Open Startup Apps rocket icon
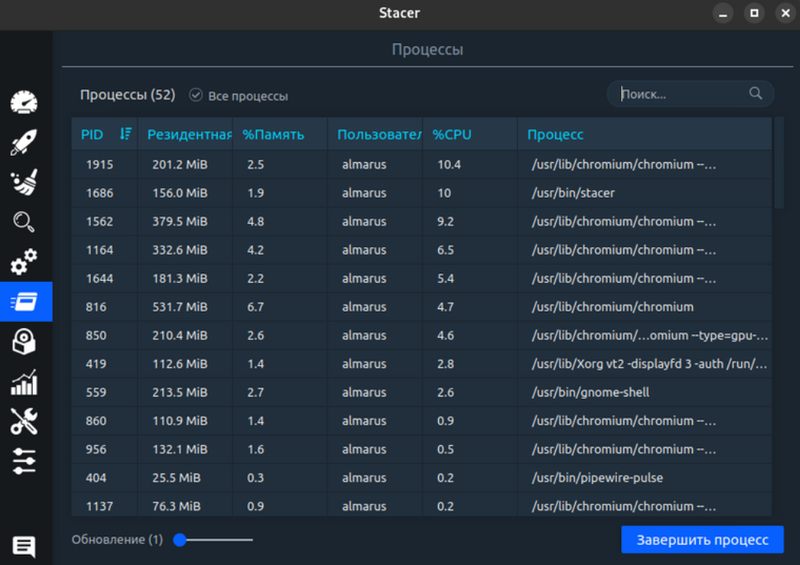The image size is (800, 565). (x=24, y=142)
